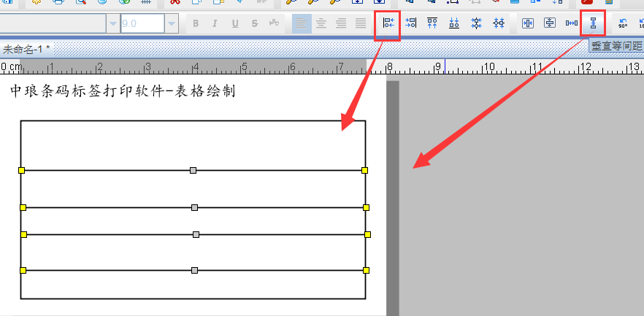This screenshot has width=644, height=316.
Task: Select the title text 中琅条码标签打印软件-表格绘制
Action: point(122,92)
